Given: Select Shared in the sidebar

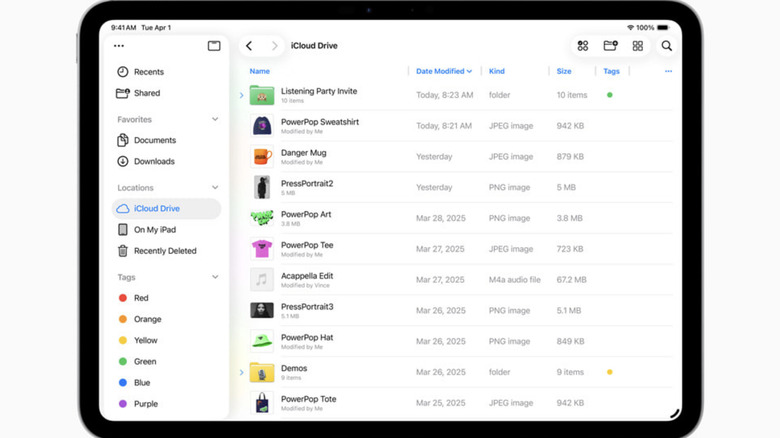Looking at the screenshot, I should (x=146, y=93).
